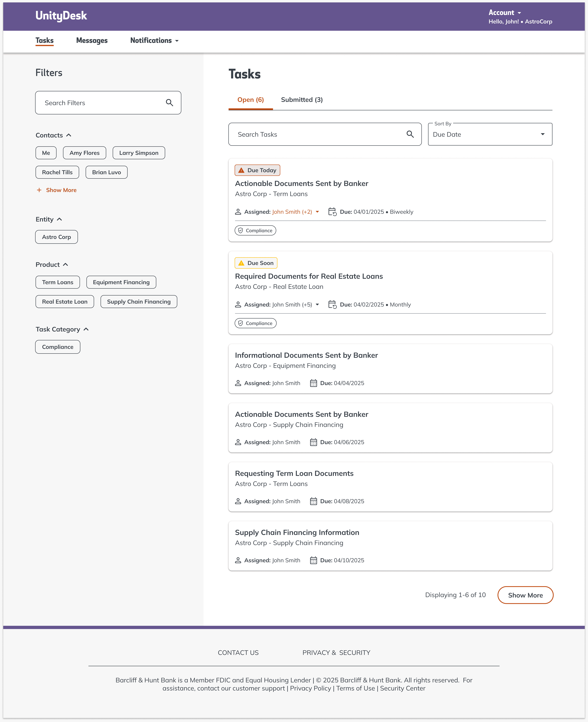The image size is (588, 722).
Task: Click calendar icon beside Due 04/10/2025
Action: pos(313,560)
